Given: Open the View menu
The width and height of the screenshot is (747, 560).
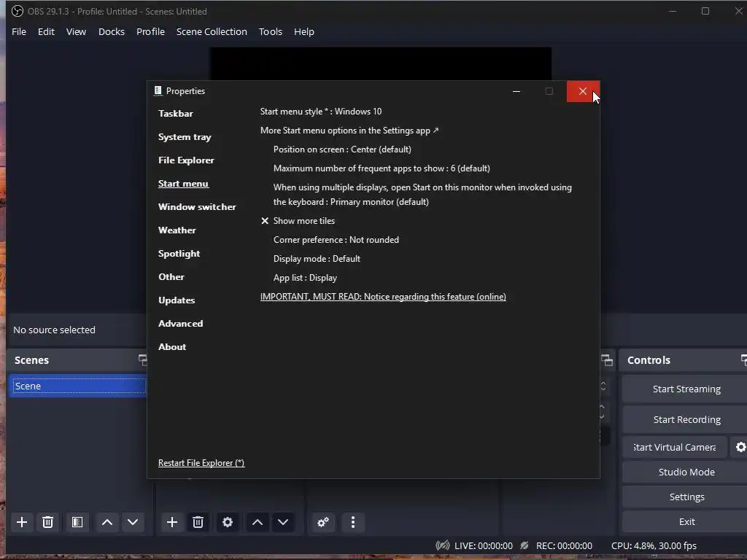Looking at the screenshot, I should pos(76,31).
